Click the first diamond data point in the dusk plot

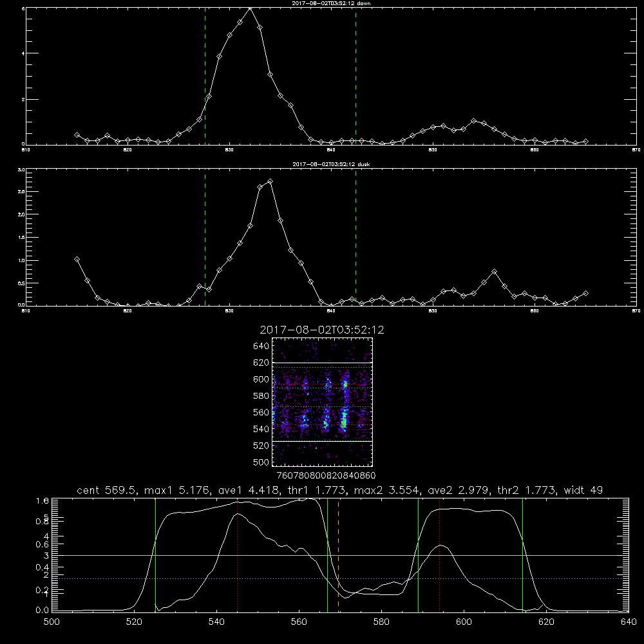(77, 259)
